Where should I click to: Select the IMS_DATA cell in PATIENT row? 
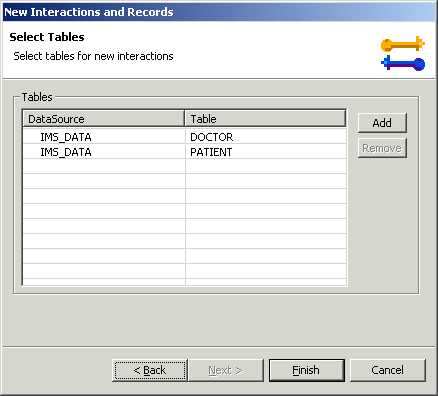coord(66,152)
